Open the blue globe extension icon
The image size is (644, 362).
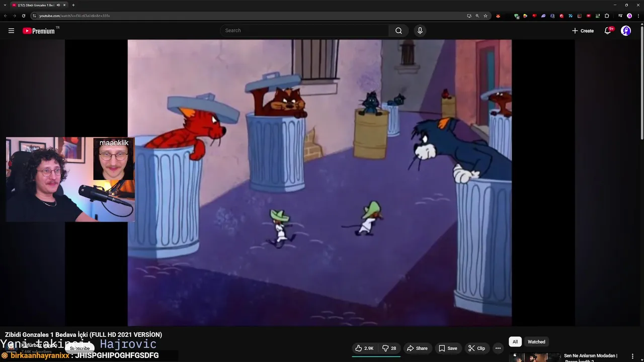(552, 16)
